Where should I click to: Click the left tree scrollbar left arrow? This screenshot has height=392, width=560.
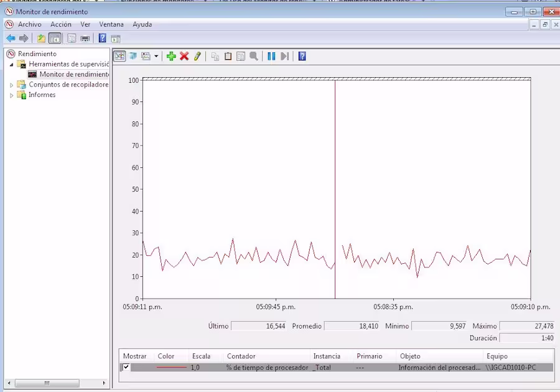click(9, 383)
